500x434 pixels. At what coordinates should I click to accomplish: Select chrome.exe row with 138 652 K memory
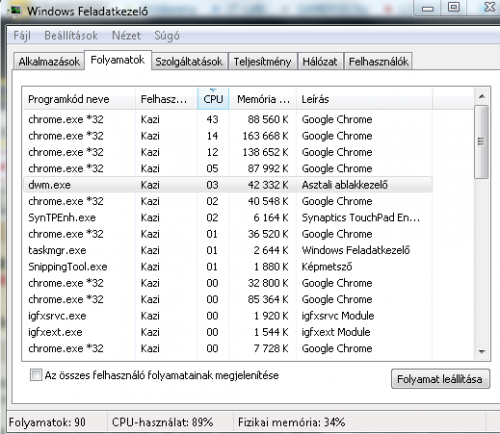pos(228,152)
